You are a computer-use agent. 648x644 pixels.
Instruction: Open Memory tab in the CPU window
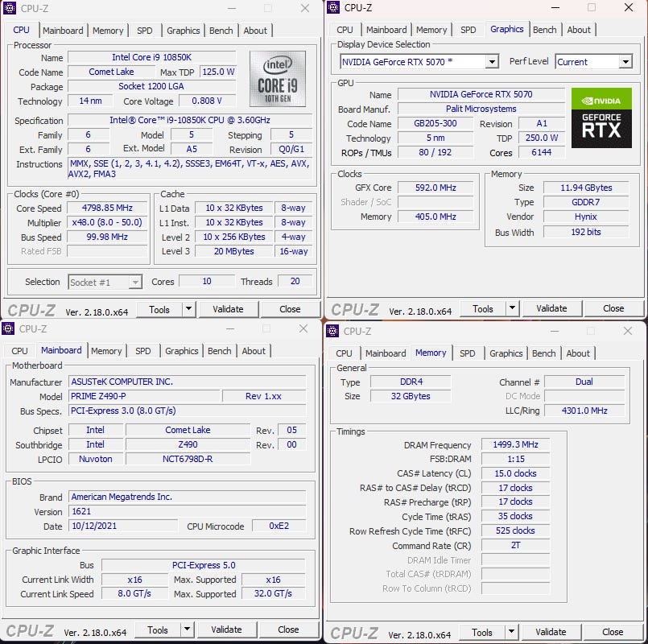(108, 31)
